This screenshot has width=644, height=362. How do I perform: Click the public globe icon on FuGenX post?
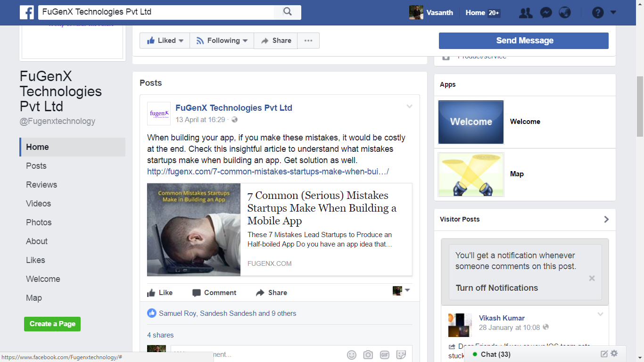(x=235, y=120)
